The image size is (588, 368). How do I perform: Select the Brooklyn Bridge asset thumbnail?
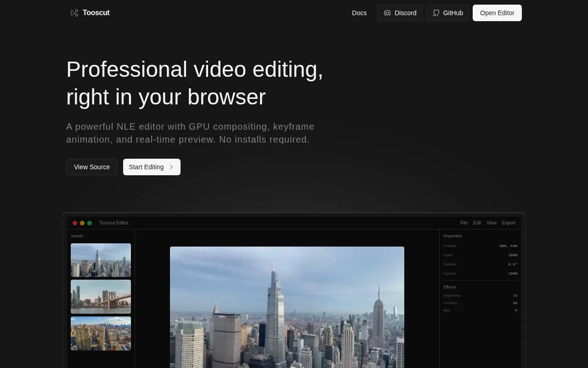(101, 297)
